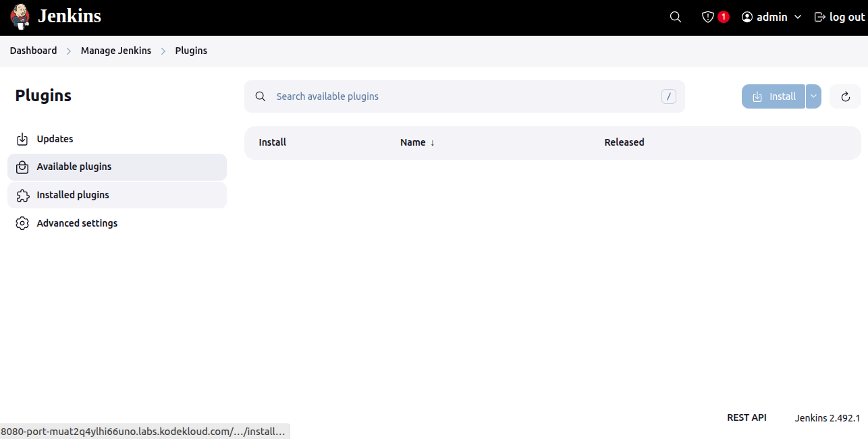The width and height of the screenshot is (868, 439).
Task: Click the Install button
Action: (774, 96)
